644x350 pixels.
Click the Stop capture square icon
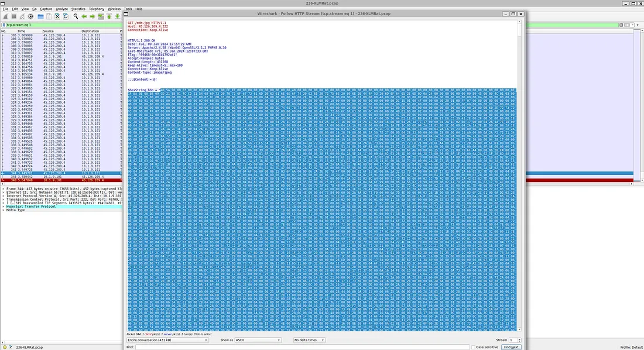pyautogui.click(x=13, y=16)
